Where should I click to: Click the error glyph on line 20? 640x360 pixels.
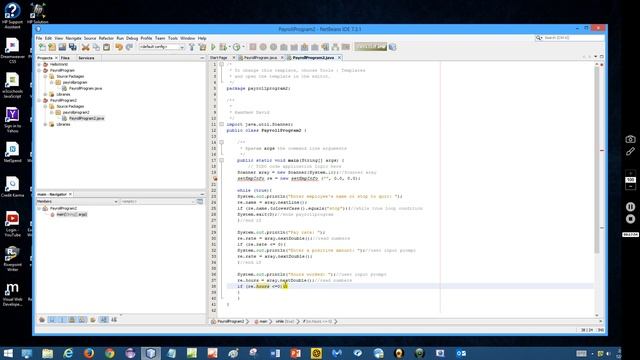point(215,178)
